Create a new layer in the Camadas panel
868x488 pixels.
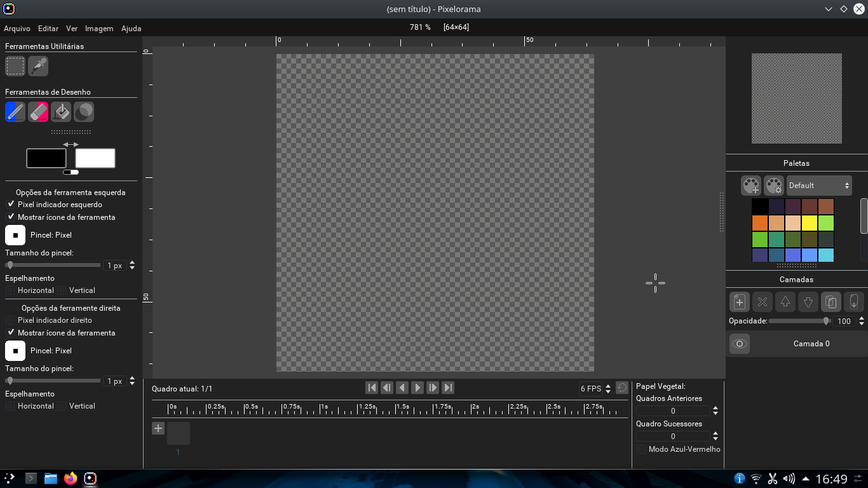[x=739, y=302]
